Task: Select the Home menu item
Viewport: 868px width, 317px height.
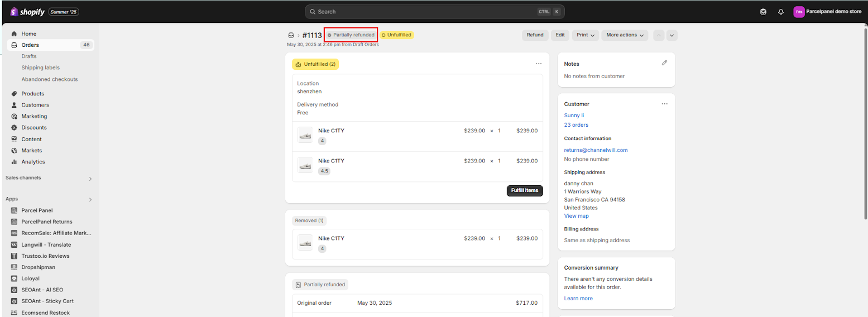Action: [50, 34]
